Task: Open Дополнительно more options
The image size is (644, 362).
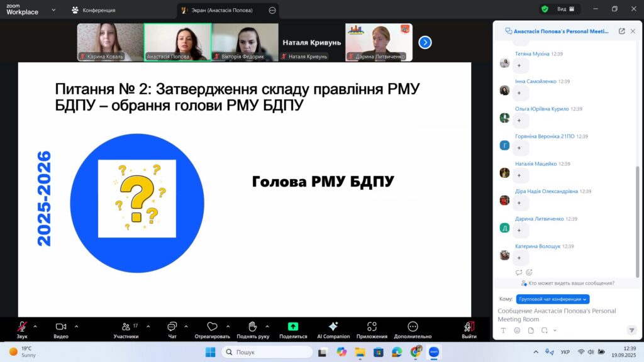Action: click(413, 327)
